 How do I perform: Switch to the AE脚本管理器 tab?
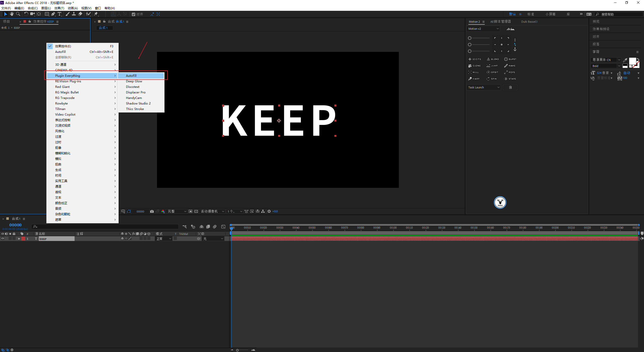(500, 22)
